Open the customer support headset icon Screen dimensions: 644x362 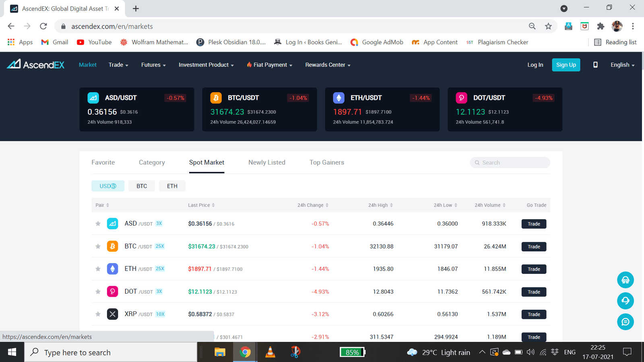[x=625, y=301]
